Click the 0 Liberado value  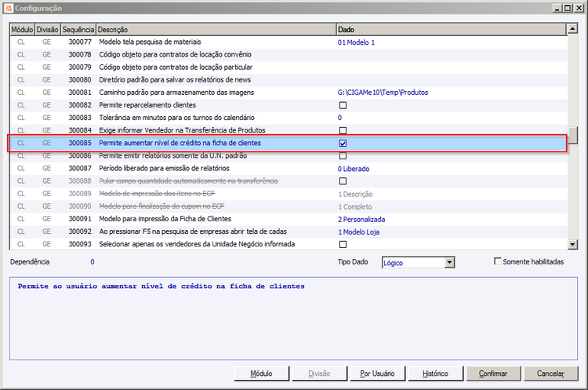(354, 169)
